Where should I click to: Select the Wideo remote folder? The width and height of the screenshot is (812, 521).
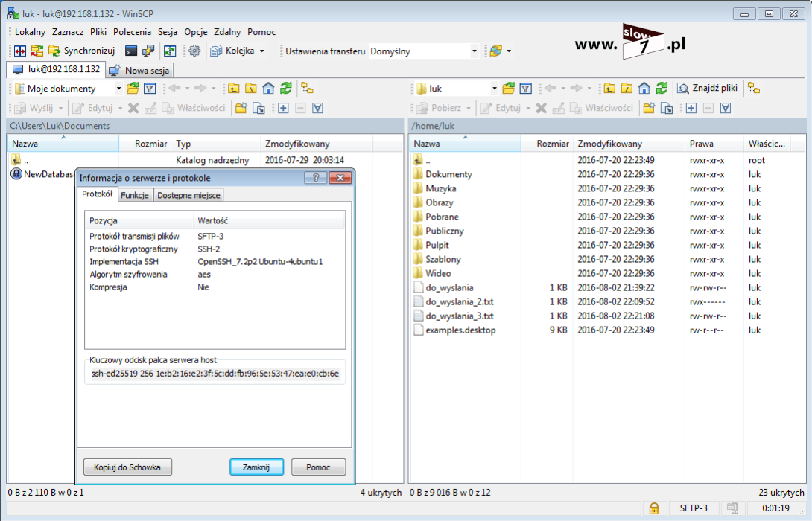438,273
